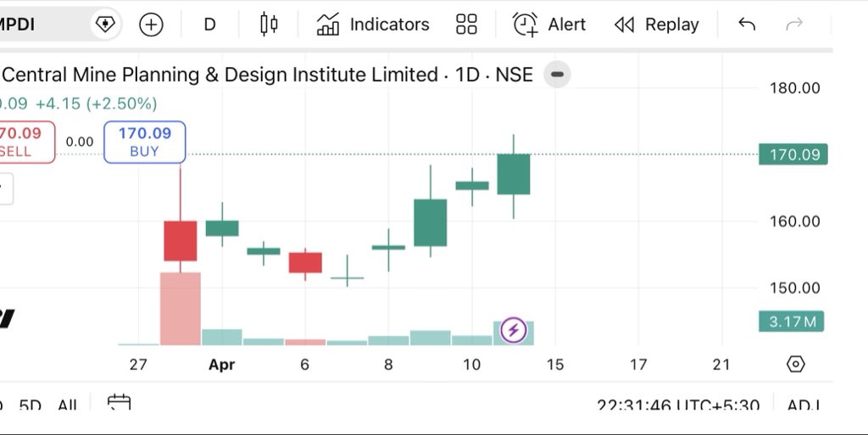The height and width of the screenshot is (435, 868).
Task: Click the 0.00 spread value
Action: tap(80, 142)
